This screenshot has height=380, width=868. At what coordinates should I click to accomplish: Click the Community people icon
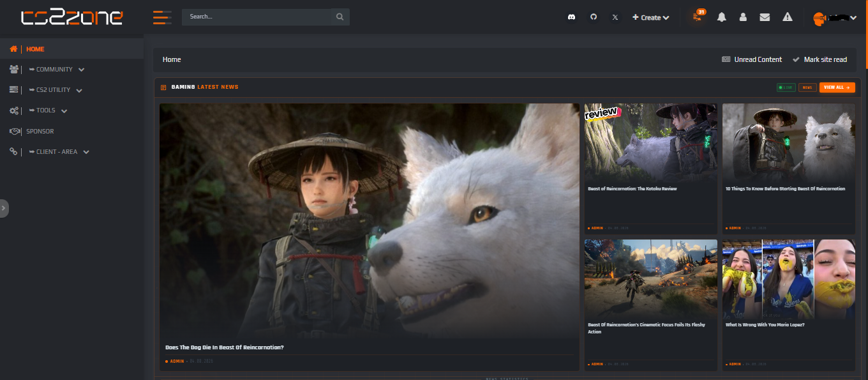point(14,69)
